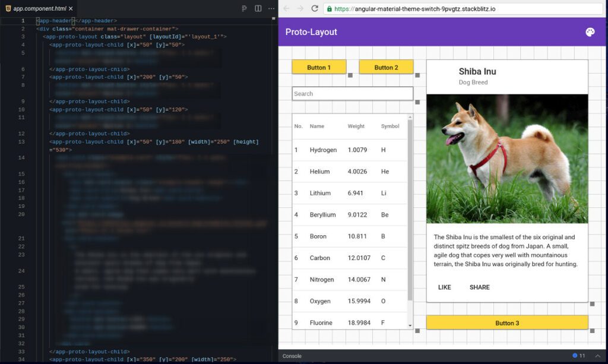Viewport: 608px width, 364px height.
Task: Click SHARE on the Shiba Inu card
Action: coord(479,287)
